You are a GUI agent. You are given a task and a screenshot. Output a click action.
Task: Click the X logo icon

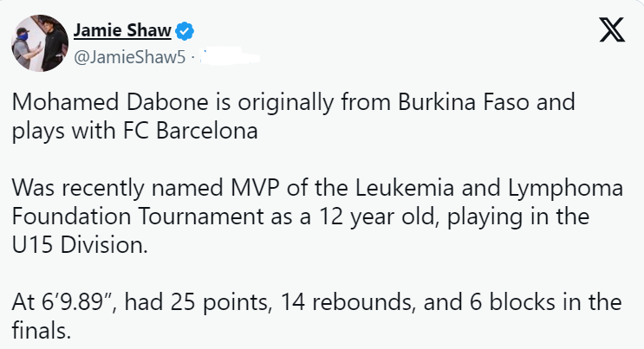coord(610,31)
